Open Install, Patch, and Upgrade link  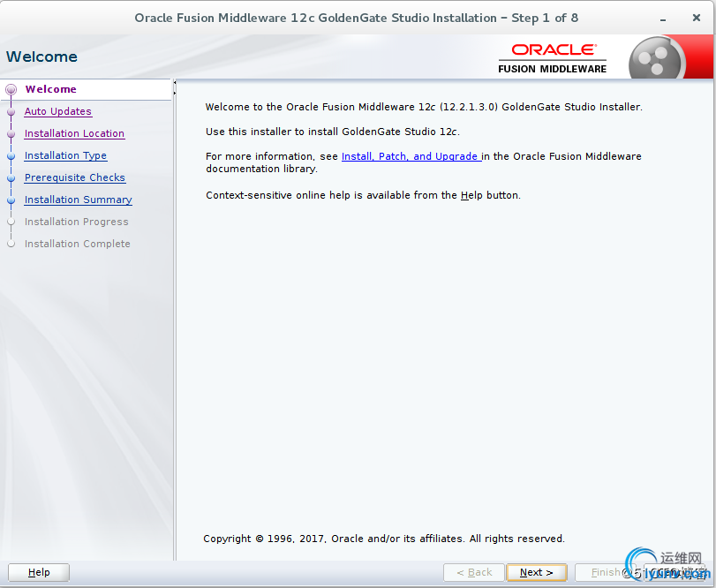pyautogui.click(x=411, y=156)
